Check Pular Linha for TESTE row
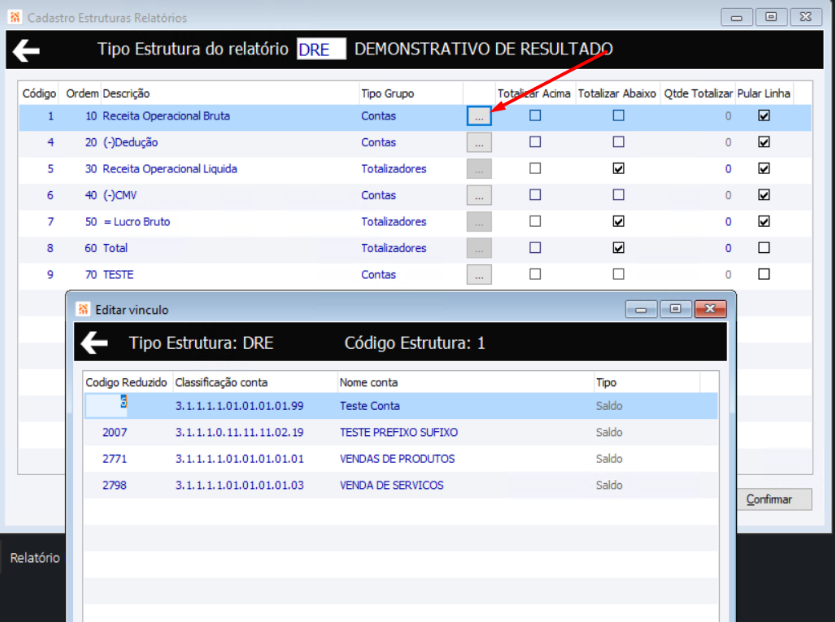 (764, 274)
